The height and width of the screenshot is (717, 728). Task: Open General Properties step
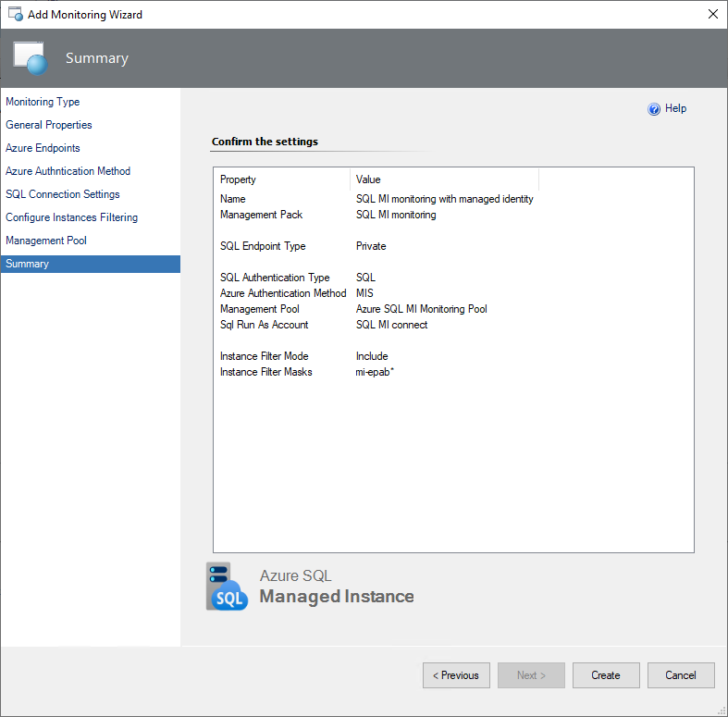tap(49, 125)
